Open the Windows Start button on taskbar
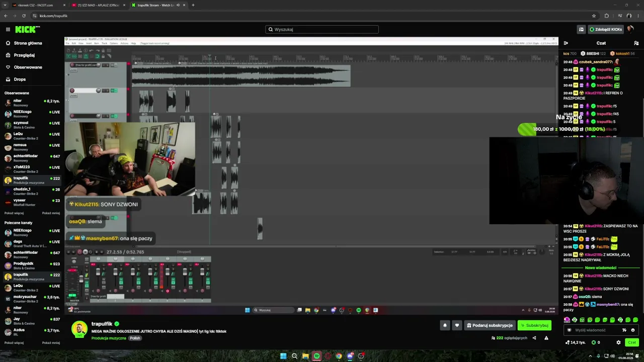Viewport: 644px width, 362px height. click(283, 356)
